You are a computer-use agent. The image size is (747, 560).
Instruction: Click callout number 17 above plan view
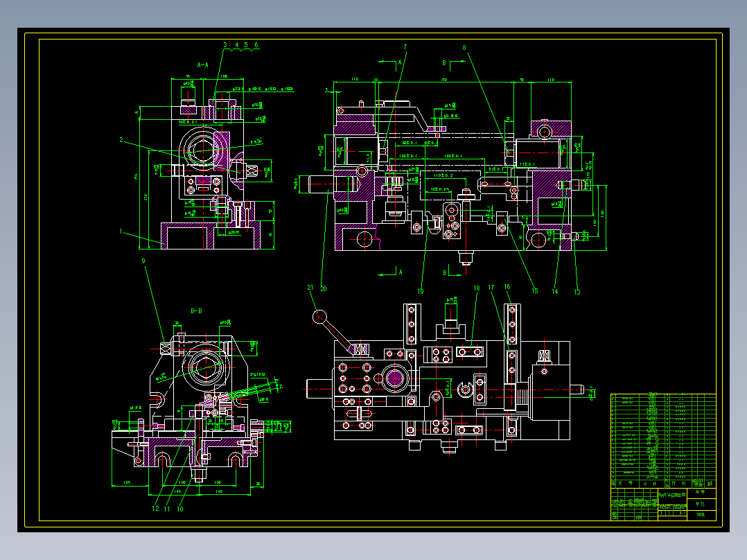tap(491, 288)
